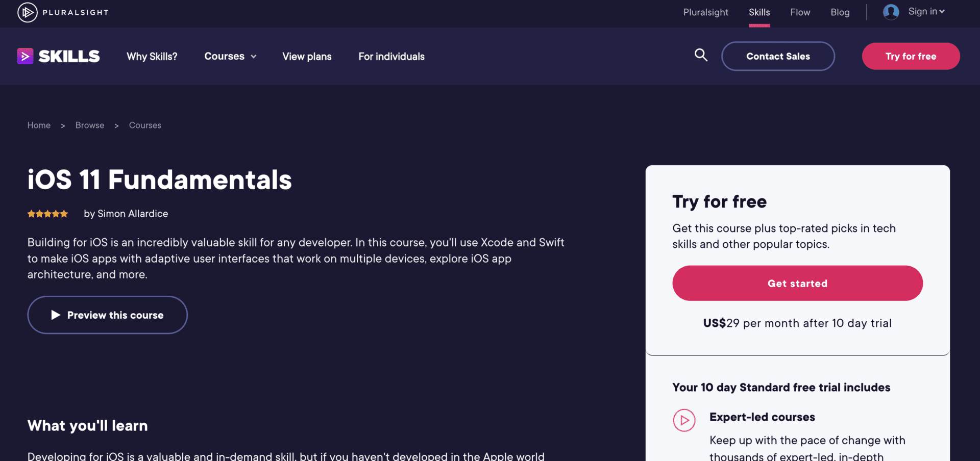Open the Browse breadcrumb link
Viewport: 980px width, 461px height.
click(89, 125)
